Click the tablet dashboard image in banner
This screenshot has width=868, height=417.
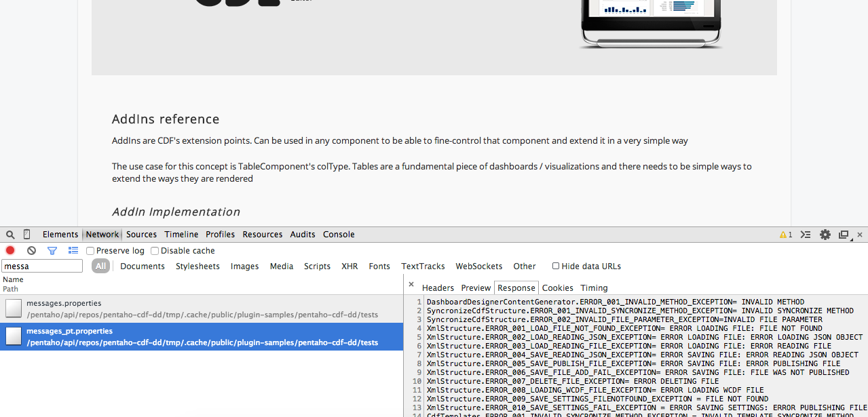[x=652, y=24]
